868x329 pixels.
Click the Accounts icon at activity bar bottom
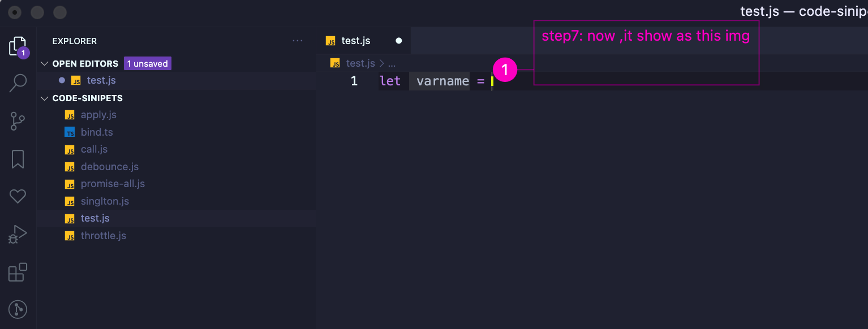(x=18, y=309)
